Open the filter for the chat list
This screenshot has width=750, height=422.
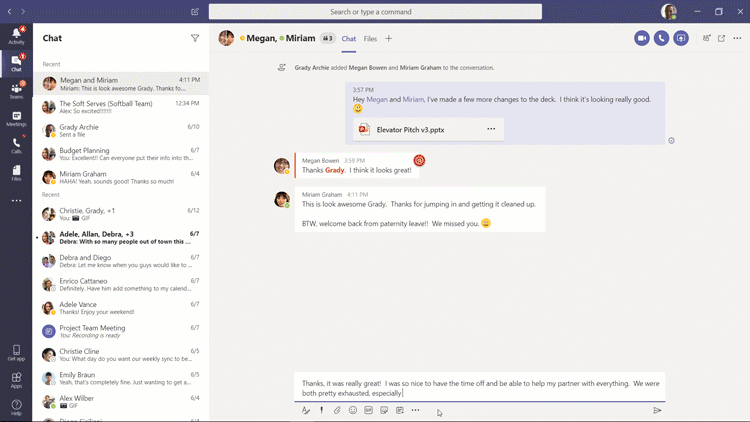click(195, 38)
